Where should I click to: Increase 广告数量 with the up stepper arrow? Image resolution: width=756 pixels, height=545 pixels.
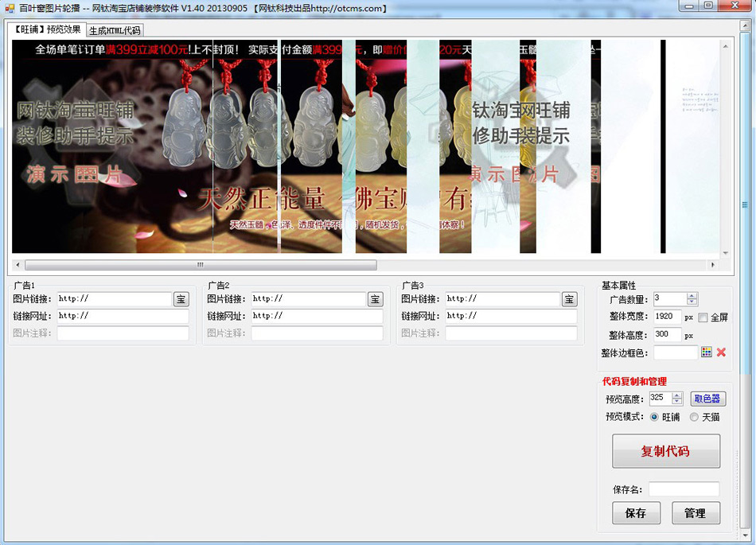[x=692, y=296]
